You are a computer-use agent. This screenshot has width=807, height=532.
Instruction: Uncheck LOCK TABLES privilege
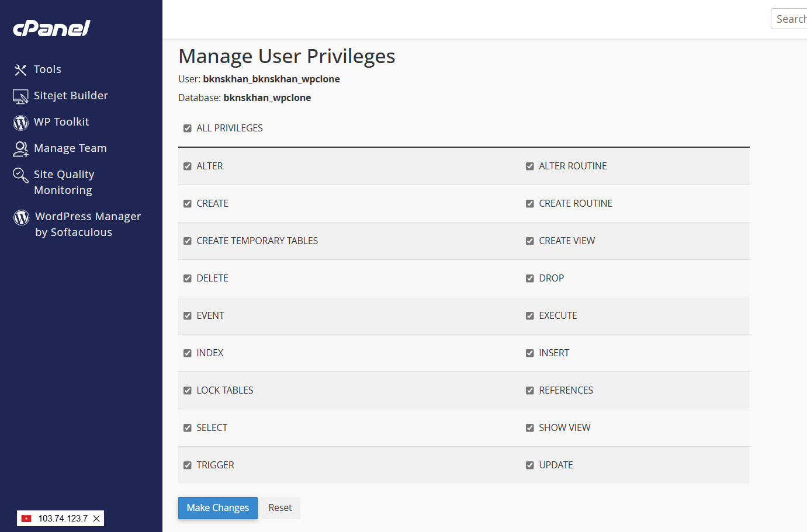188,391
